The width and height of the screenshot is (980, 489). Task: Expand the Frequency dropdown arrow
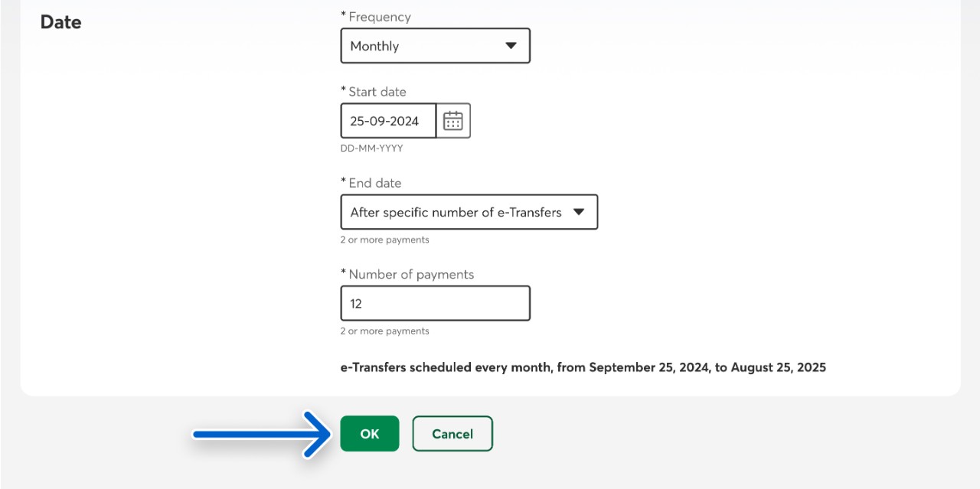511,46
